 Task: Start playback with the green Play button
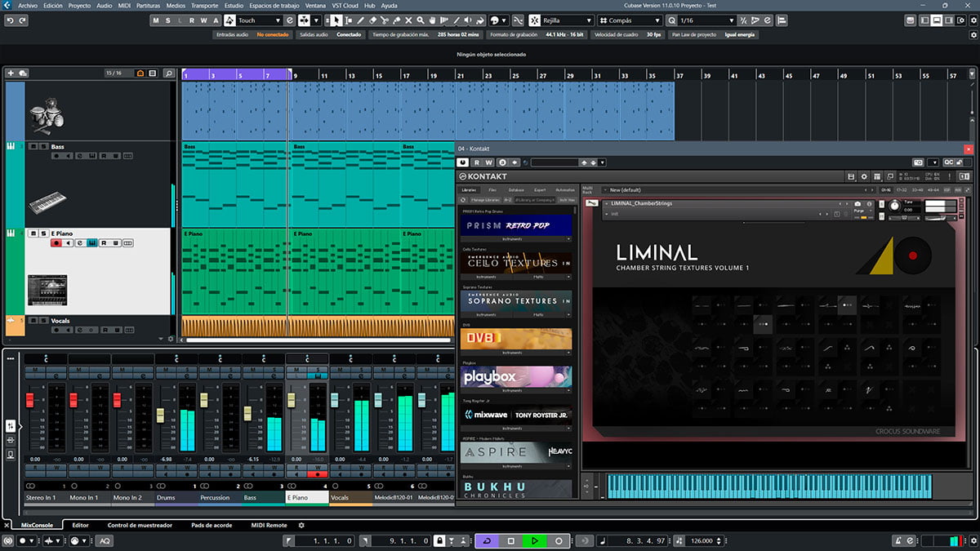(x=535, y=540)
